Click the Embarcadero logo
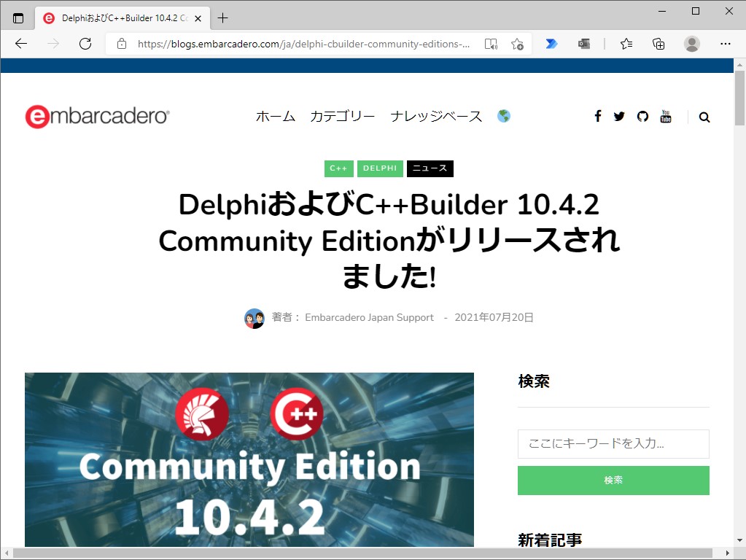Image resolution: width=746 pixels, height=560 pixels. pos(96,115)
